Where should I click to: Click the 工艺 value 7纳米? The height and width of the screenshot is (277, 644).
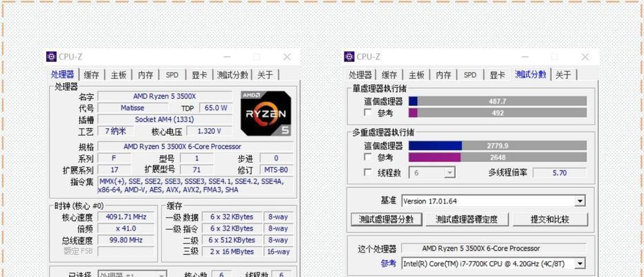click(x=116, y=131)
